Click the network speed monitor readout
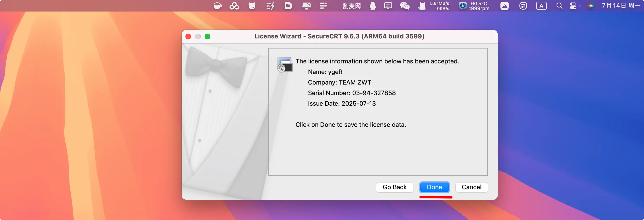 pos(439,6)
